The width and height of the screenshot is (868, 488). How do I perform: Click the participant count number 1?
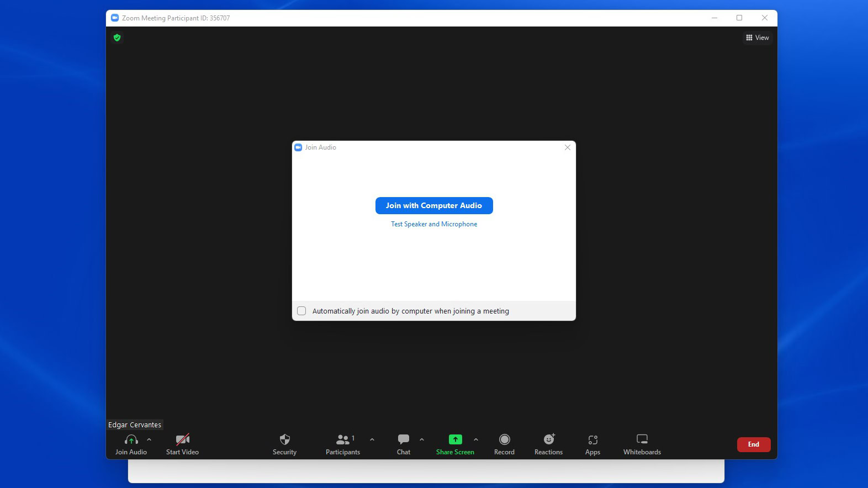click(353, 438)
